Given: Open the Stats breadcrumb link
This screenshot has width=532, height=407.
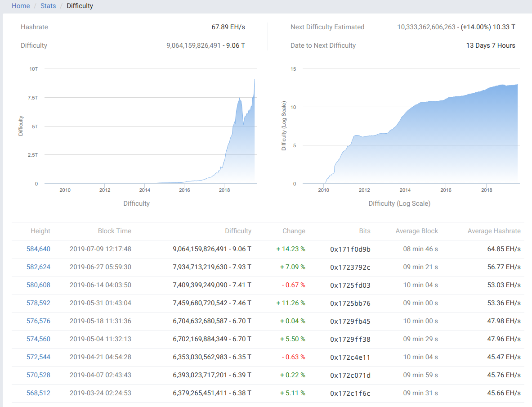Looking at the screenshot, I should click(48, 6).
